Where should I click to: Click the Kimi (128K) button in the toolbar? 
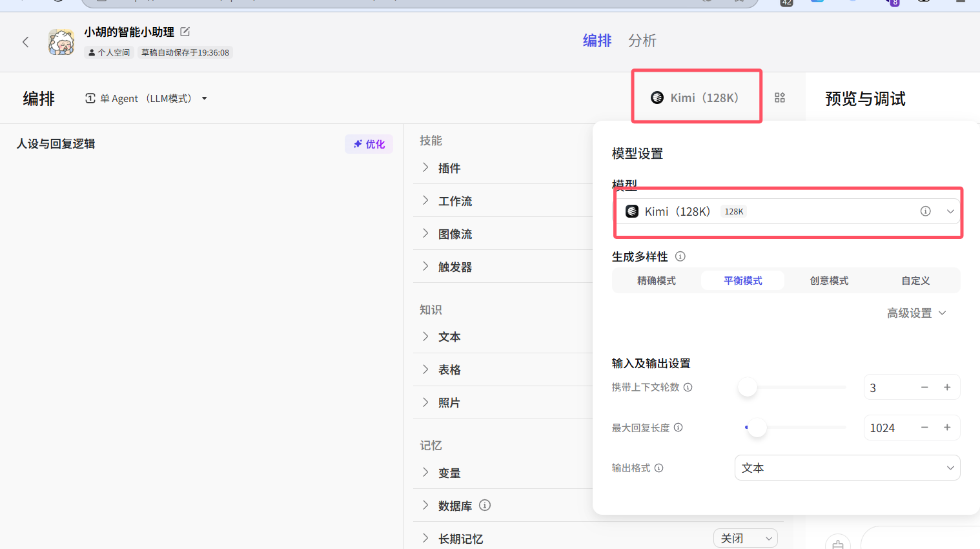tap(695, 98)
